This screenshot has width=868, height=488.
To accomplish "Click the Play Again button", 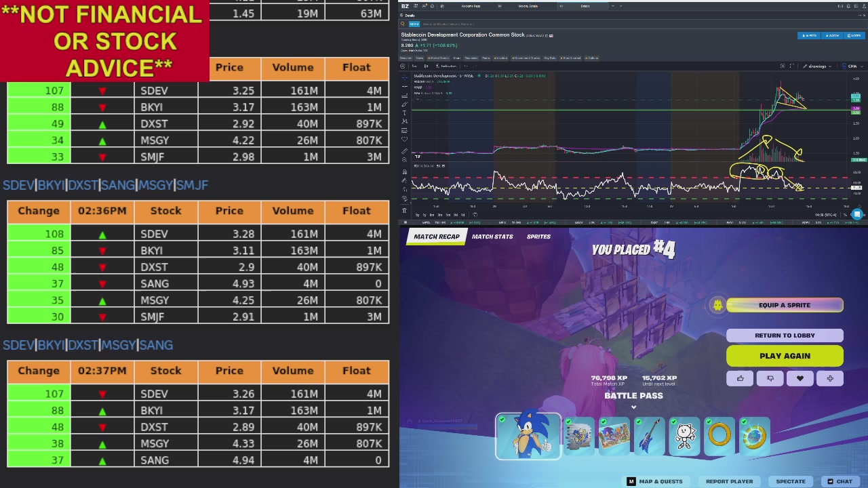I will click(785, 356).
